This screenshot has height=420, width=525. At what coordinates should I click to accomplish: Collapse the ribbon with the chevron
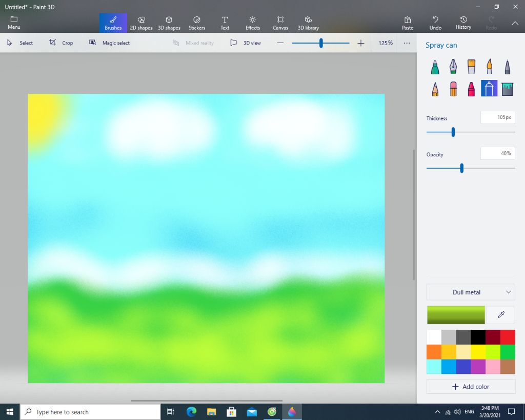[515, 23]
